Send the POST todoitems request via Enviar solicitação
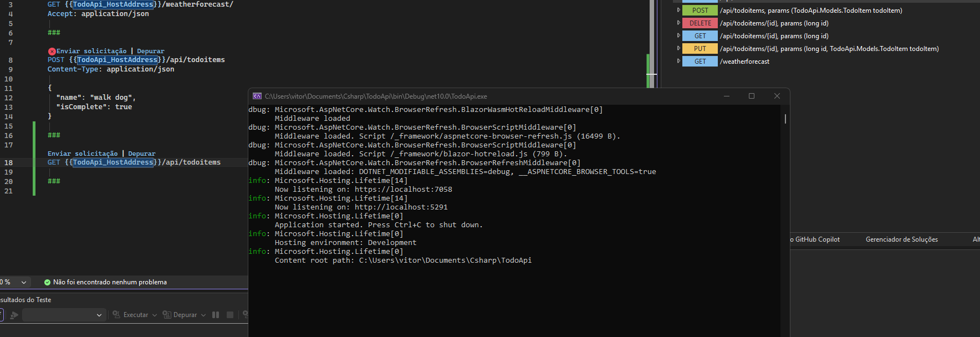This screenshot has width=980, height=337. tap(91, 51)
